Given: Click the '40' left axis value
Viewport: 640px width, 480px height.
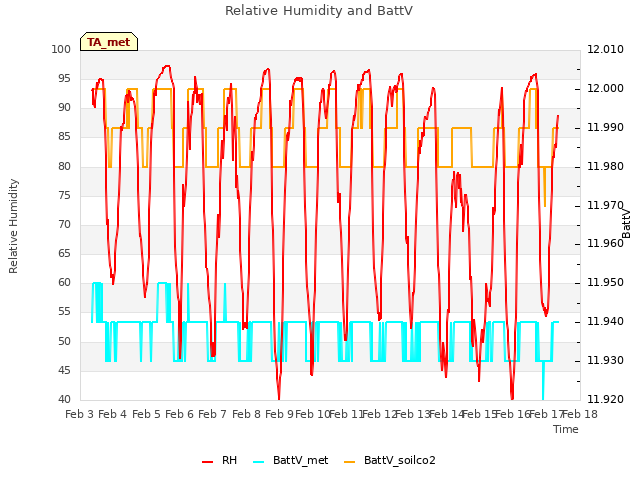Looking at the screenshot, I should click(64, 399).
